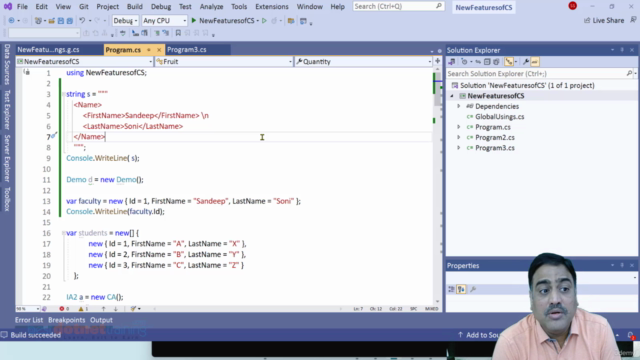Screen dimensions: 640x360
Task: Toggle Preview Selected Items button in Solution Explorer
Action: tap(535, 62)
